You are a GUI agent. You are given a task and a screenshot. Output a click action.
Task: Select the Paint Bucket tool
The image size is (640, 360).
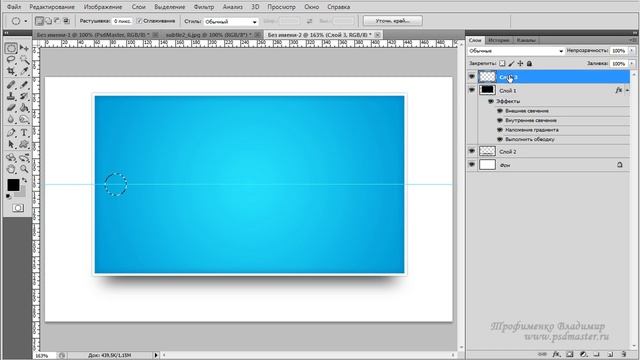point(24,108)
